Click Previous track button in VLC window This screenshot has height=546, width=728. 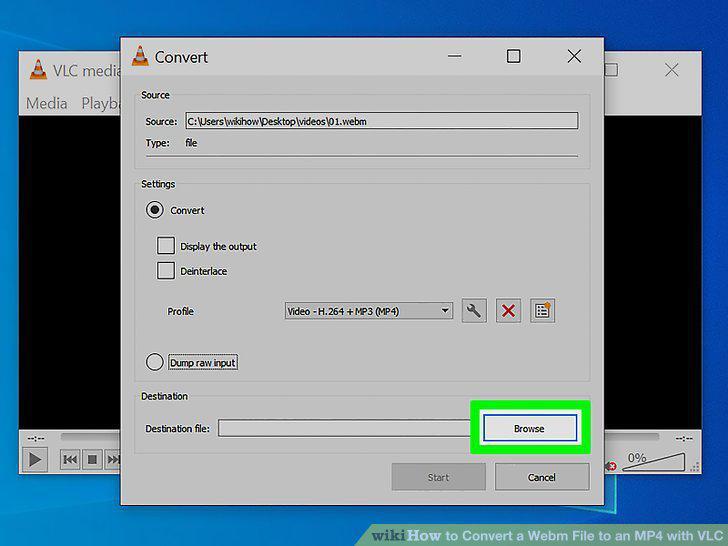(70, 460)
